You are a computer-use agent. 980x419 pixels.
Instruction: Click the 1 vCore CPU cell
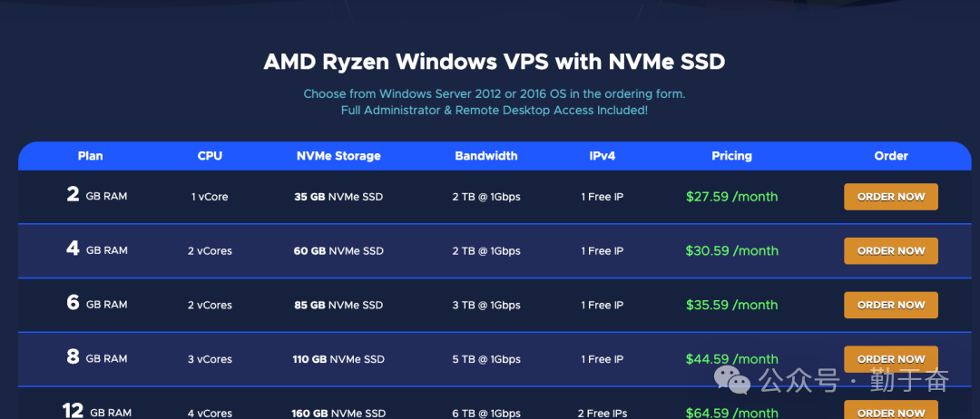[210, 197]
